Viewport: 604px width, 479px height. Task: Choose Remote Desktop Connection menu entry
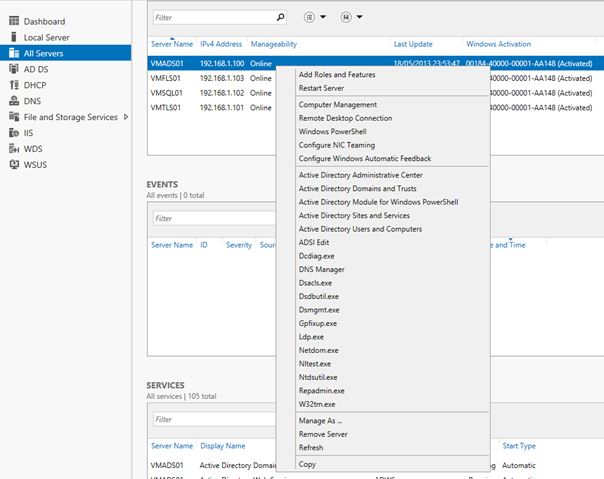click(346, 118)
